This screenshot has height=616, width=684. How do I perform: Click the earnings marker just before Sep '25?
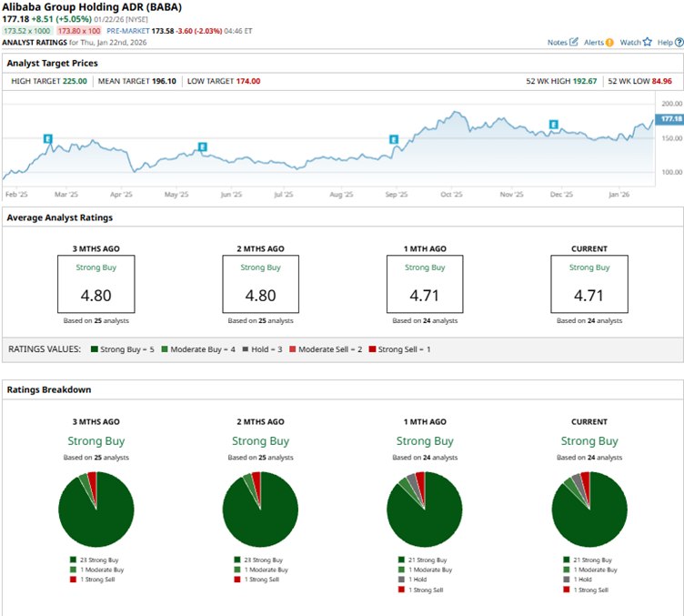(394, 139)
